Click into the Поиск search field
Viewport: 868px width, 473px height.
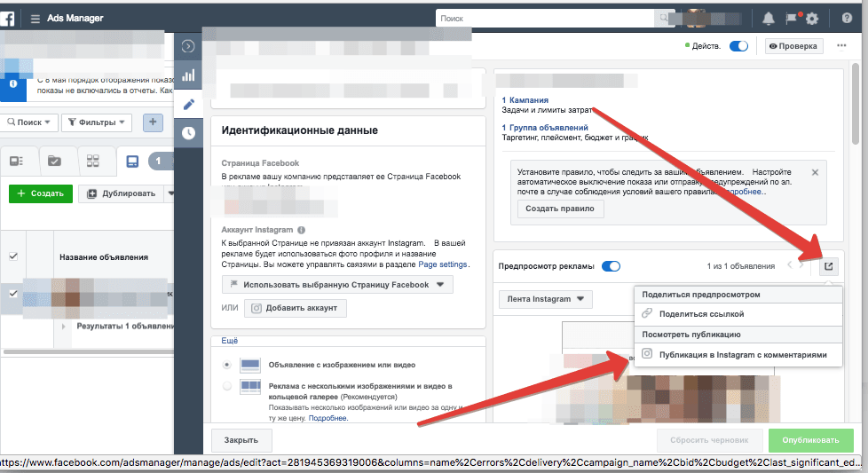545,19
